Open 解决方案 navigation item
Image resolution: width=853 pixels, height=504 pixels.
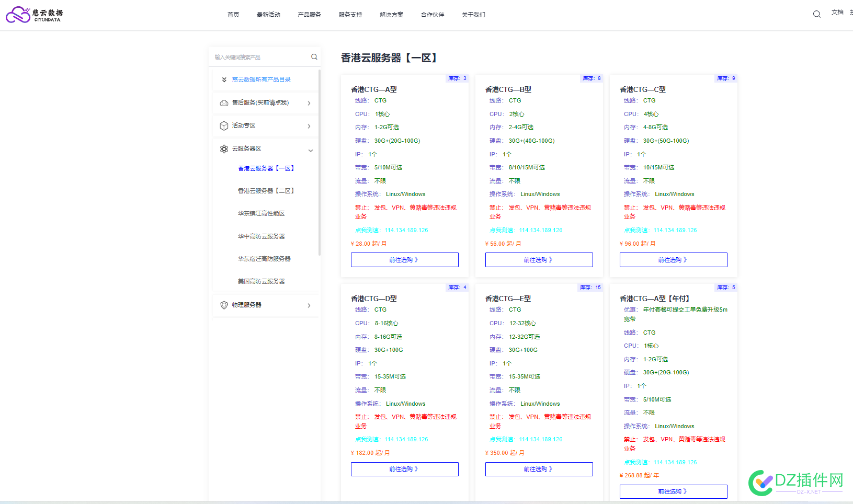pos(392,15)
